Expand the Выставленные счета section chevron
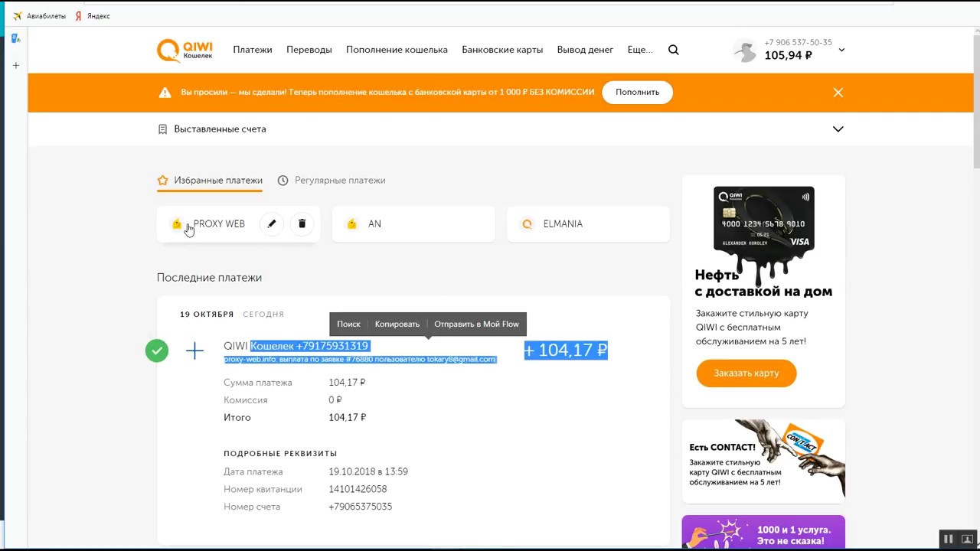980x551 pixels. (x=838, y=129)
